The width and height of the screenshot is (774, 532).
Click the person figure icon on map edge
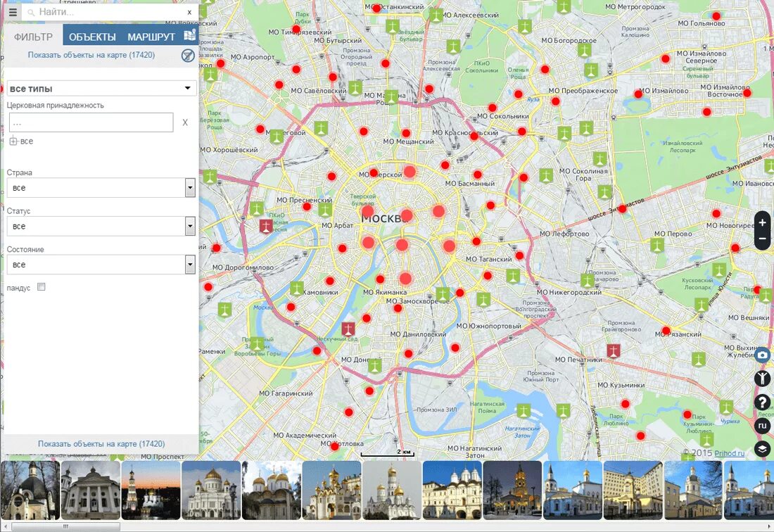coord(763,378)
